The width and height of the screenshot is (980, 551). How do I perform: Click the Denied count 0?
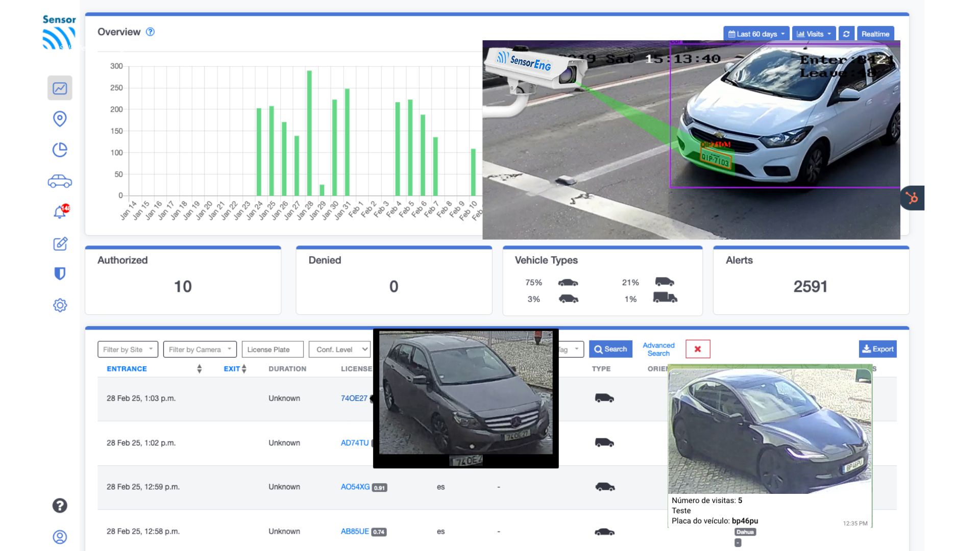[x=394, y=287]
